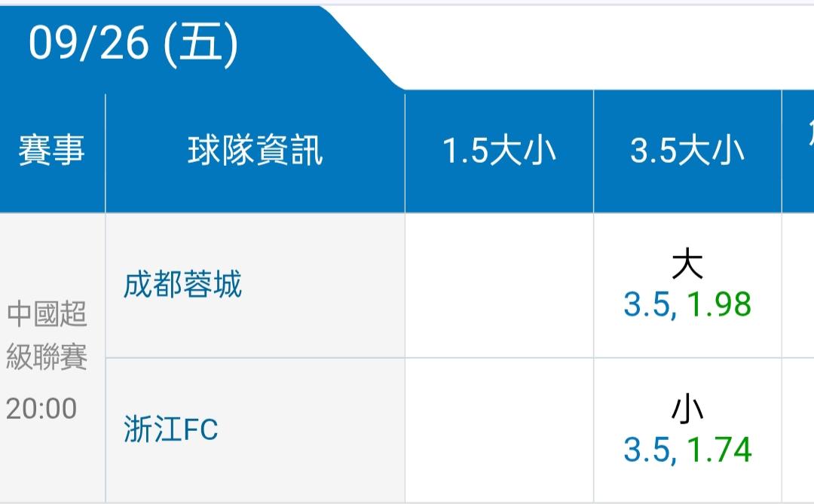Click the 賽事 column header
814x504 pixels.
51,151
